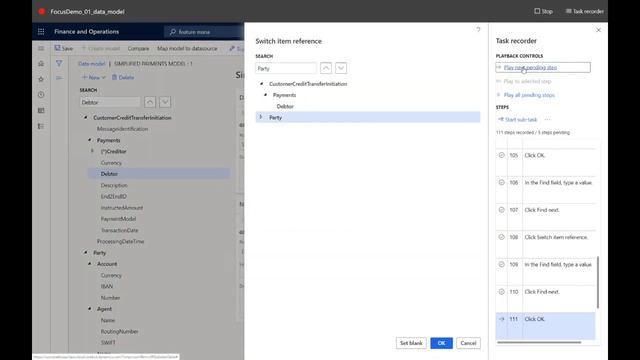Select step 106 In the Find field
Viewport: 640px width, 360px height.
(545, 189)
